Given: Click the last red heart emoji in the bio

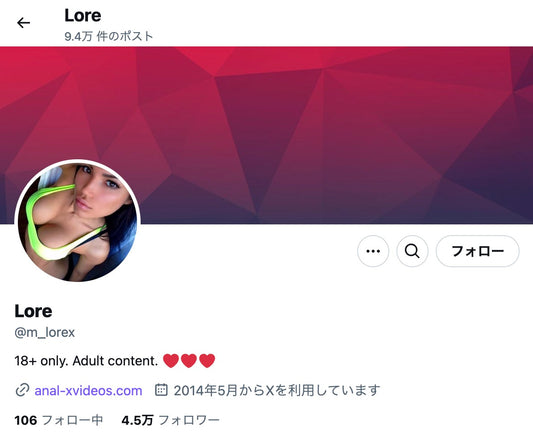Looking at the screenshot, I should pos(207,361).
